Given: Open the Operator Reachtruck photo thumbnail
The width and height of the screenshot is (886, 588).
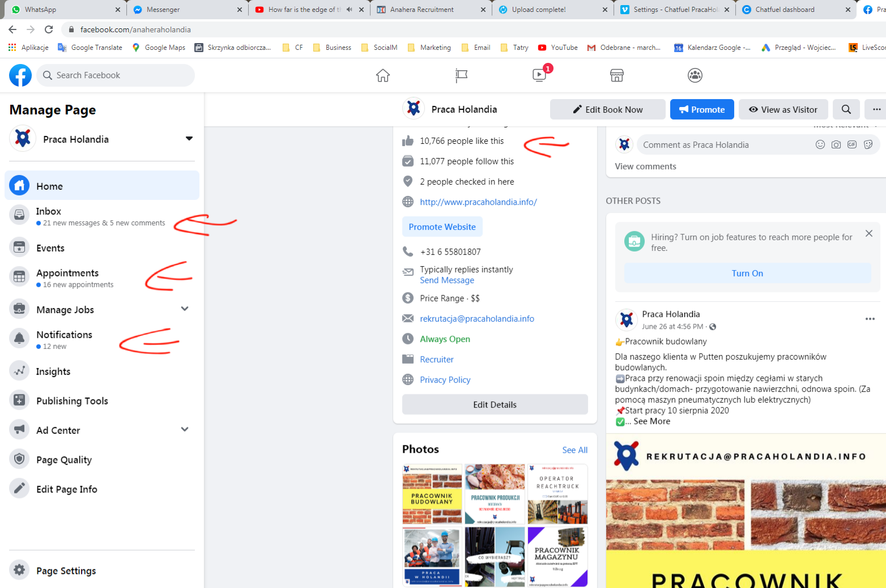Looking at the screenshot, I should point(557,494).
